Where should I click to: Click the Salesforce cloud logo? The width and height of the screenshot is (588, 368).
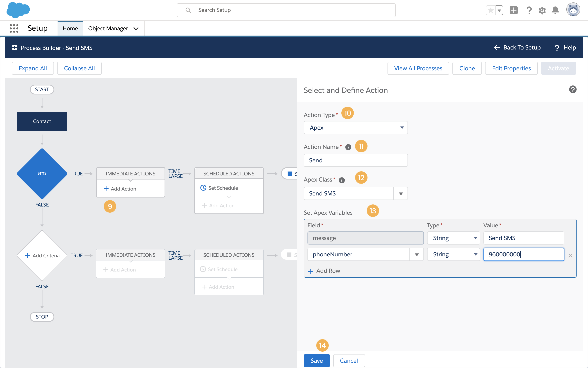tap(18, 10)
